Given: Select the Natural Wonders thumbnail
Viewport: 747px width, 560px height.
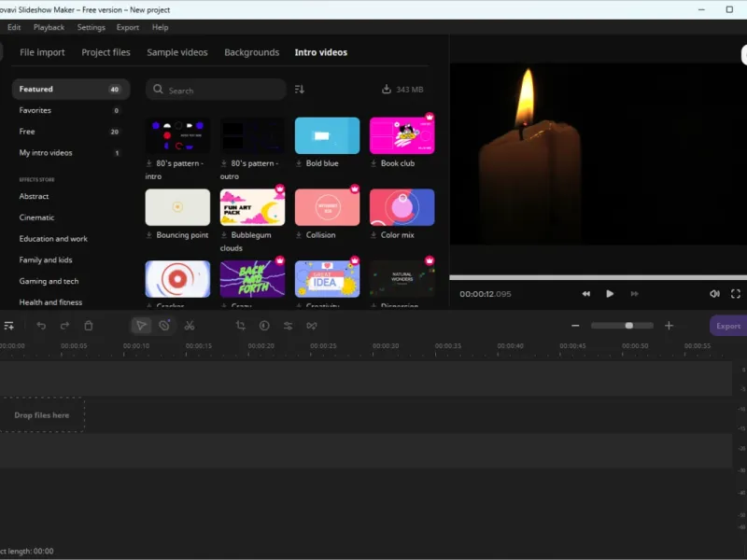Looking at the screenshot, I should pyautogui.click(x=402, y=279).
